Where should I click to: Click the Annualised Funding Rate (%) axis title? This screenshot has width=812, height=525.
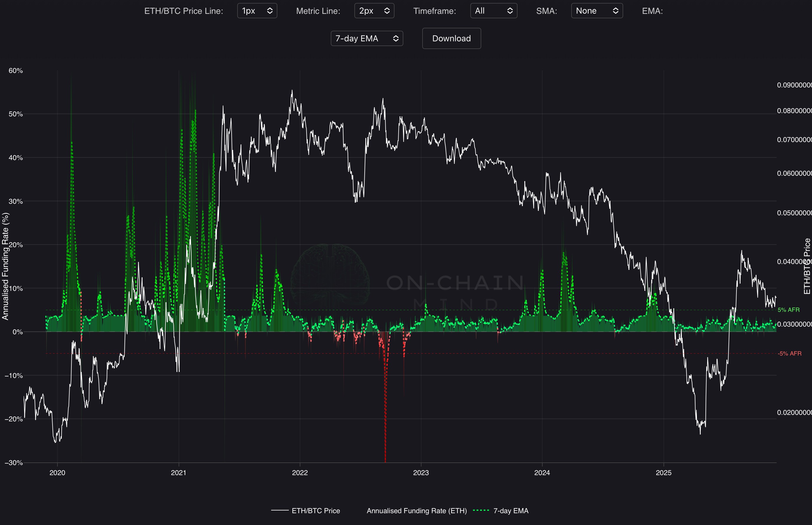point(5,266)
